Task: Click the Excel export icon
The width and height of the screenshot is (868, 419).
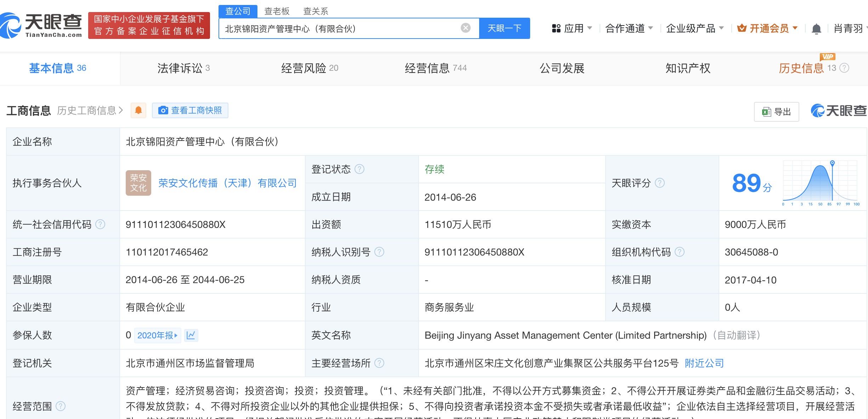Action: [x=766, y=112]
